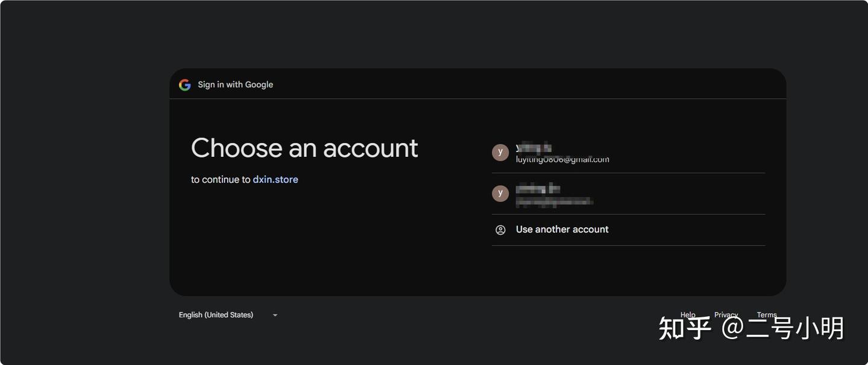868x365 pixels.
Task: Open the English (United States) language dropdown
Action: [x=228, y=315]
